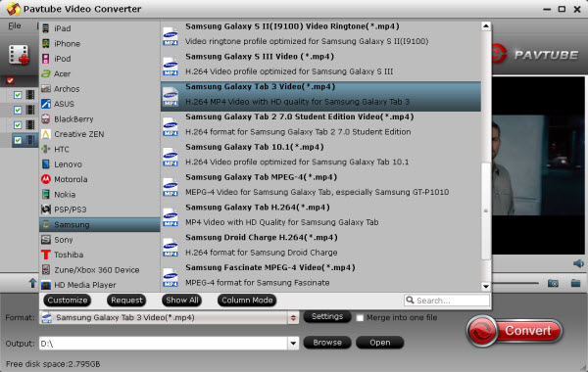This screenshot has width=588, height=372.
Task: Start conversion with Convert button
Action: click(x=514, y=331)
